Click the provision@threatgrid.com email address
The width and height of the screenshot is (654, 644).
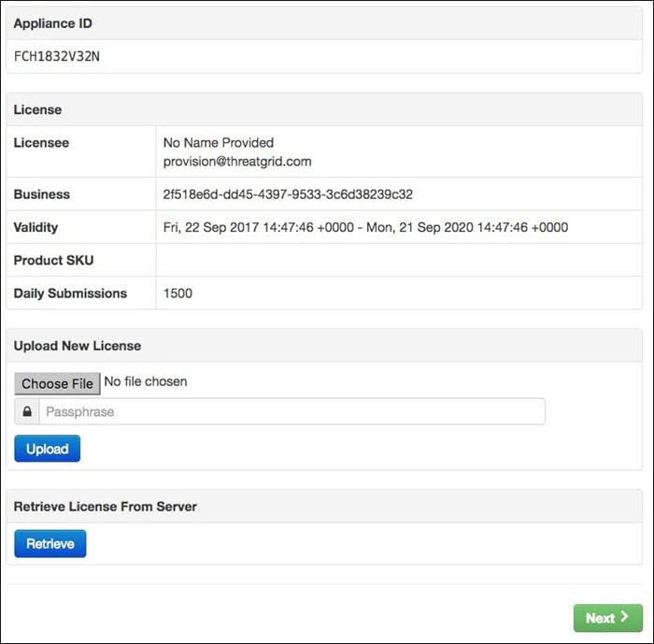(x=237, y=161)
